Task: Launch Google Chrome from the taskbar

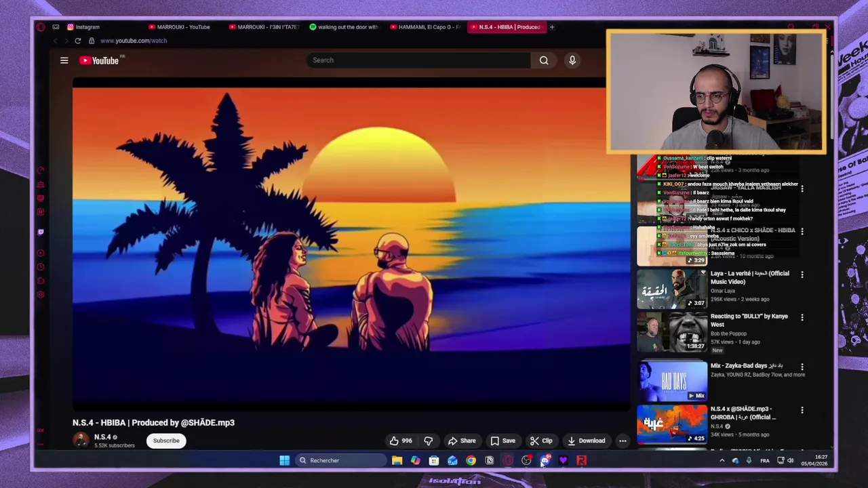Action: 471,461
